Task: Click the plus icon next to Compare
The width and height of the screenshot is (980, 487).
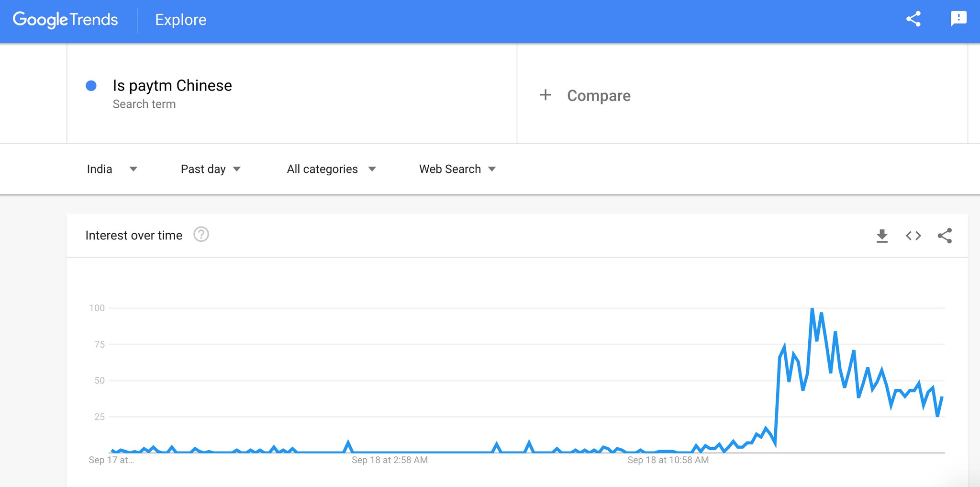Action: point(546,95)
